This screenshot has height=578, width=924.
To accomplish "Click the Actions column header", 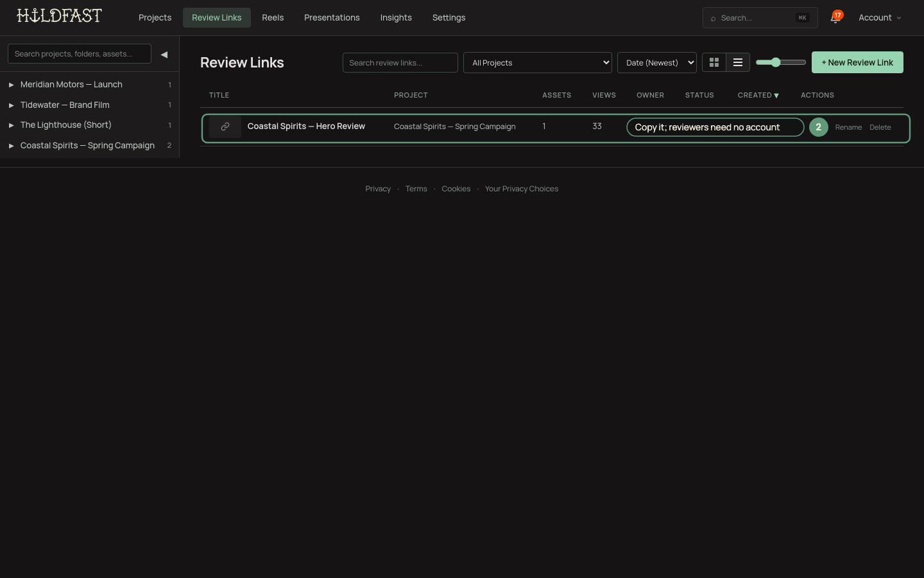I will 817,95.
